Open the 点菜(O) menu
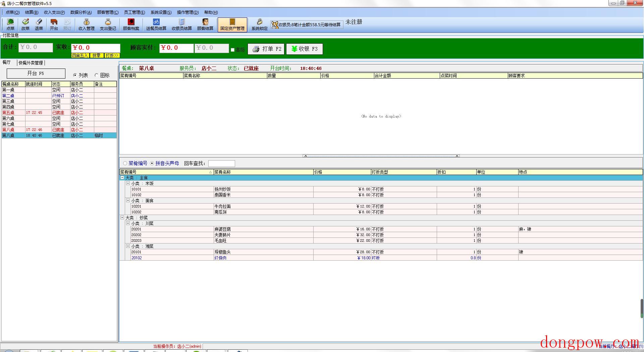This screenshot has height=352, width=644. [12, 12]
